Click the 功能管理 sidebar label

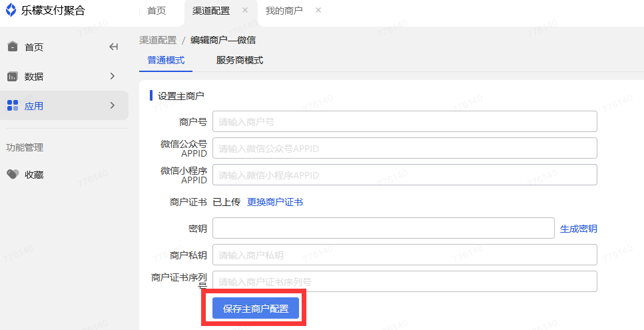(x=25, y=147)
